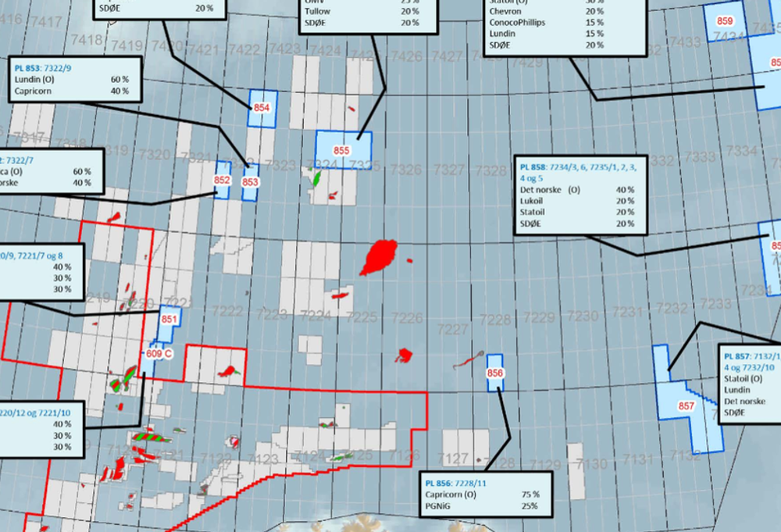Screen dimensions: 781x532
Task: Click map block number 7326
Action: tap(406, 170)
